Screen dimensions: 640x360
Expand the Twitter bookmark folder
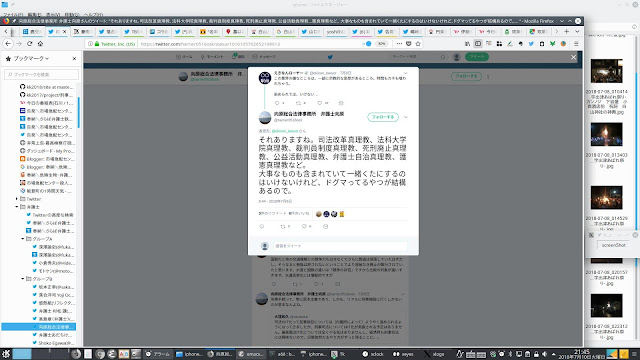[17, 199]
